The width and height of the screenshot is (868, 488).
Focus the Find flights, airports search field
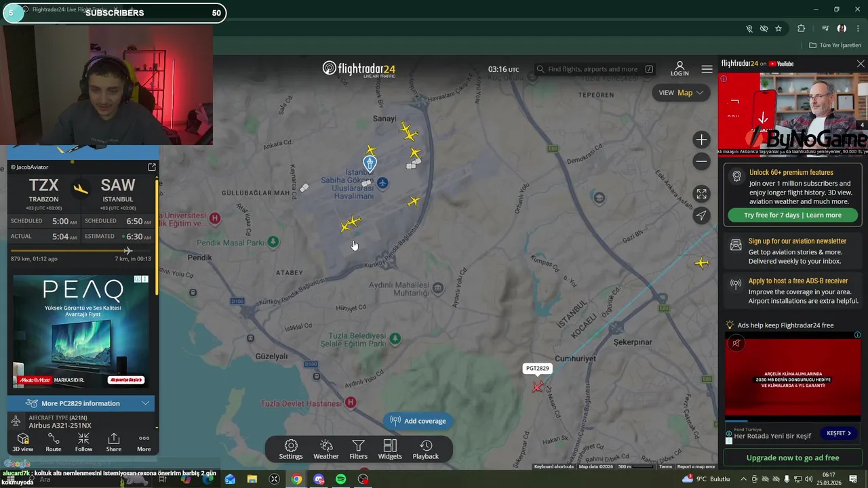tap(595, 69)
